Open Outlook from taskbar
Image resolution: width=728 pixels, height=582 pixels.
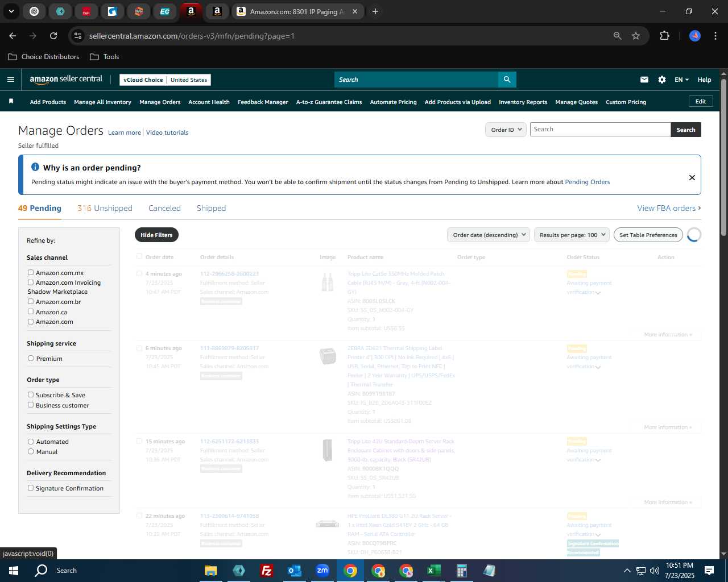pyautogui.click(x=294, y=571)
